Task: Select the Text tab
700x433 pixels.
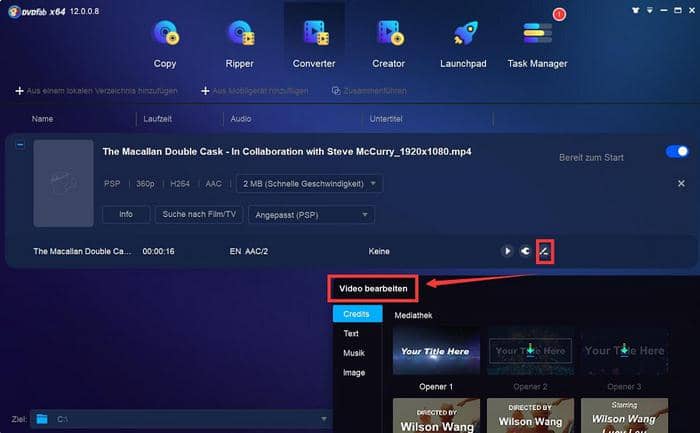Action: (351, 333)
